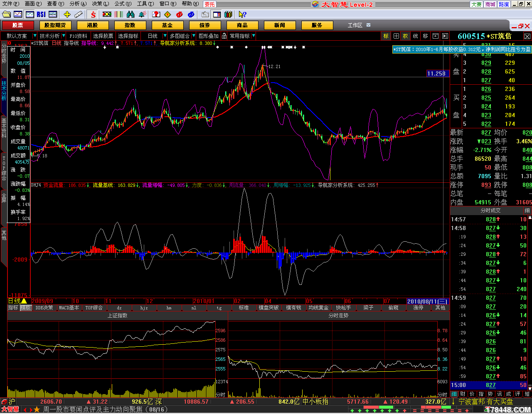Click the yellow four-way arrow move icon
Image resolution: width=532 pixels, height=414 pixels.
[67, 15]
